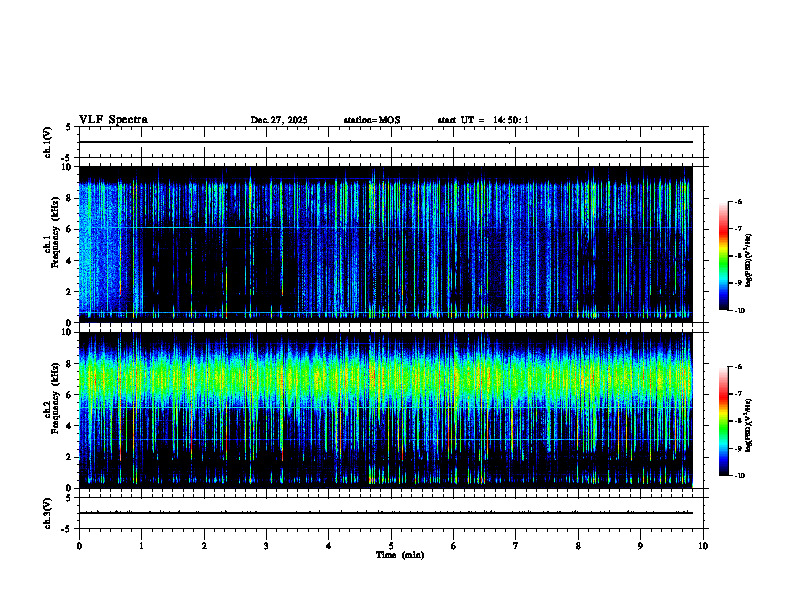This screenshot has width=792, height=612.
Task: Click tick label "0" on the Time axis
Action: [79, 546]
